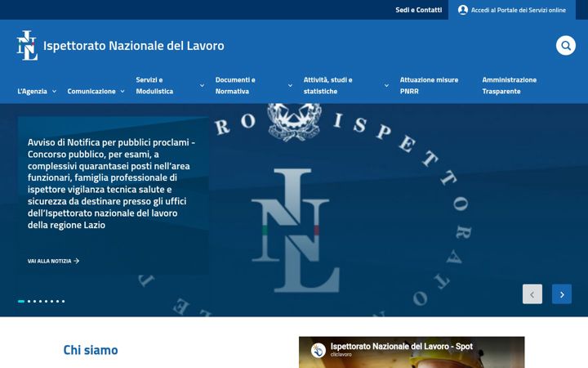Click the user avatar icon beside Accedi

[463, 10]
